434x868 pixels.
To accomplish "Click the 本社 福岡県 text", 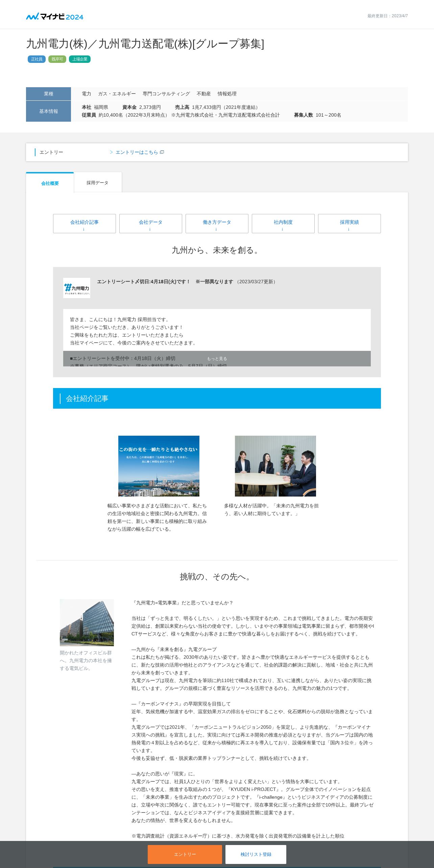I will (95, 107).
